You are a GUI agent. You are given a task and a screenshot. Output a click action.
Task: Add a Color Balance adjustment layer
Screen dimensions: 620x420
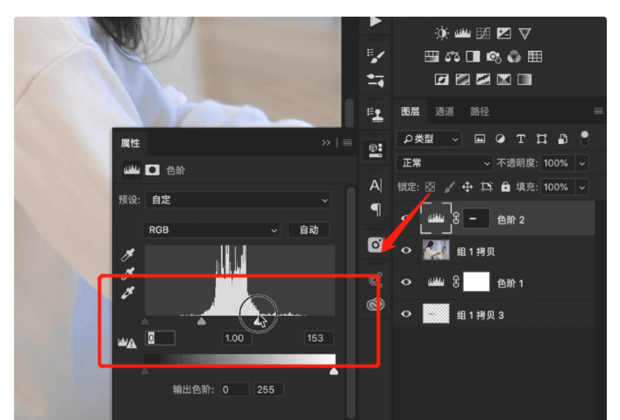452,56
